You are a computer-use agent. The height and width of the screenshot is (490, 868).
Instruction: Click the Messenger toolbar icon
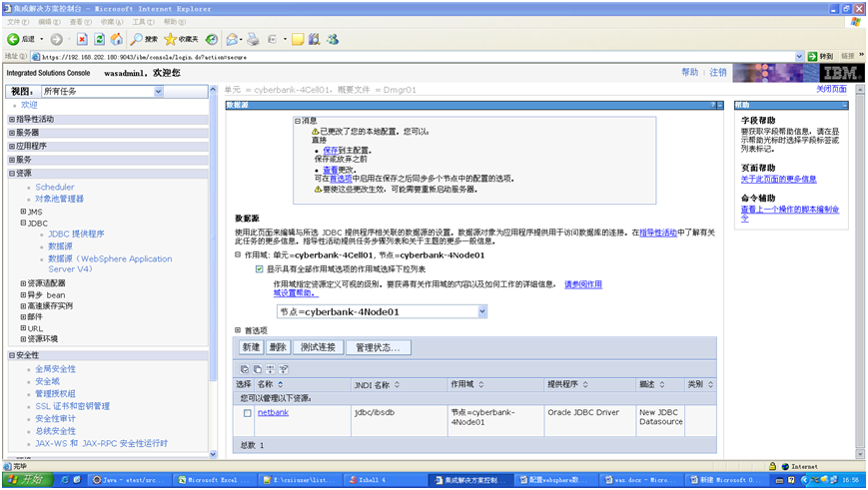click(333, 39)
